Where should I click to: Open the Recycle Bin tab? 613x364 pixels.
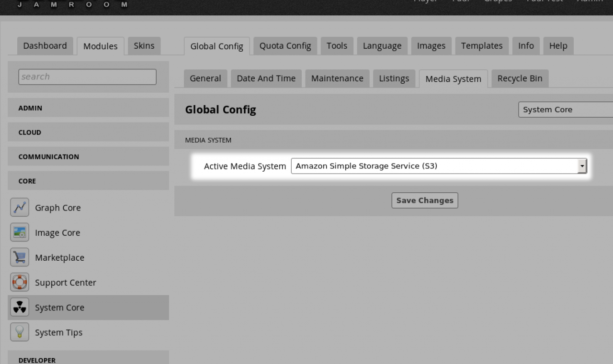click(520, 78)
